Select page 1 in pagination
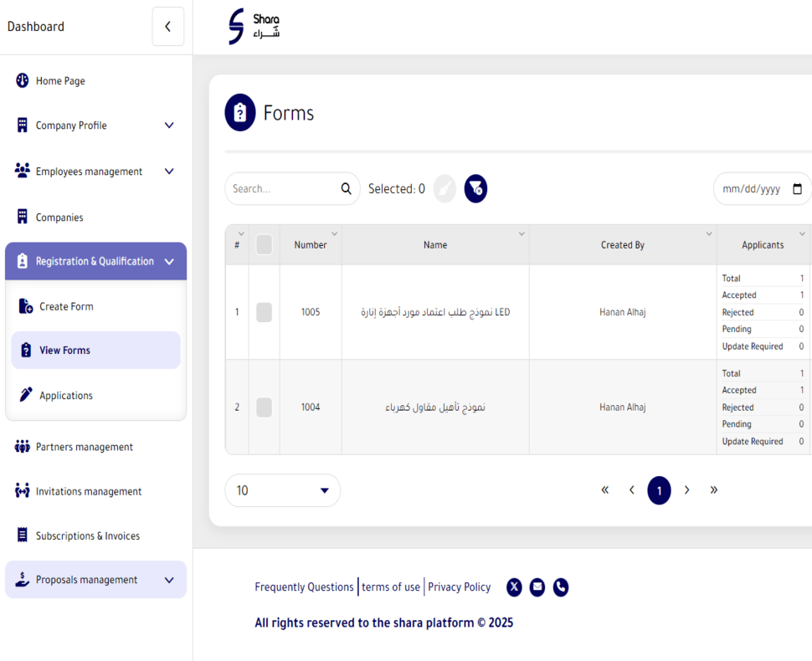The image size is (812, 661). click(659, 490)
